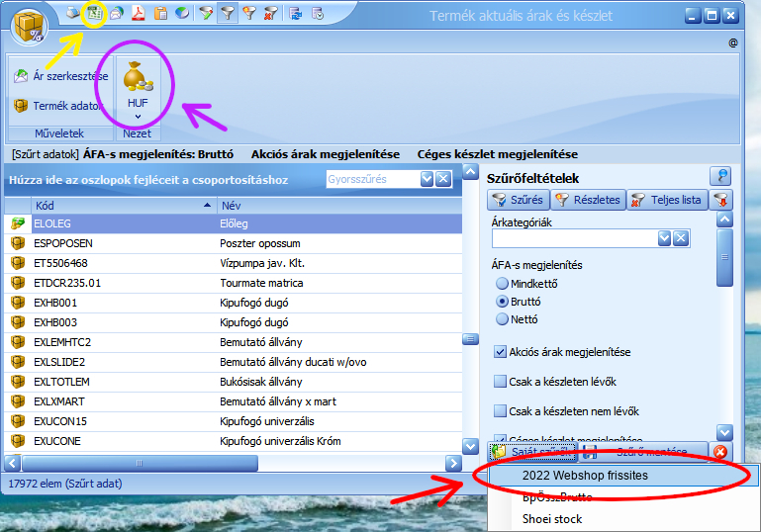Open the Gyorsszűrés quick filter dropdown arrow

click(427, 179)
